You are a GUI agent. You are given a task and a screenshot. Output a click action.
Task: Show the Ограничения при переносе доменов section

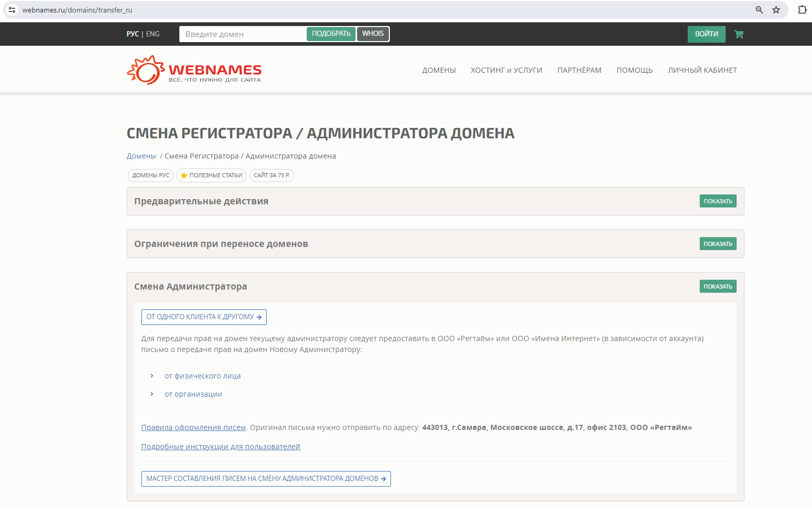pos(717,244)
